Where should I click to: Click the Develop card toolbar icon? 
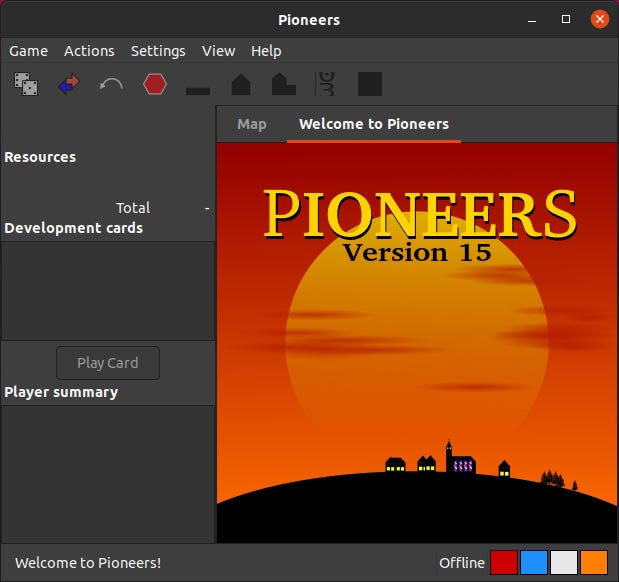coord(326,85)
